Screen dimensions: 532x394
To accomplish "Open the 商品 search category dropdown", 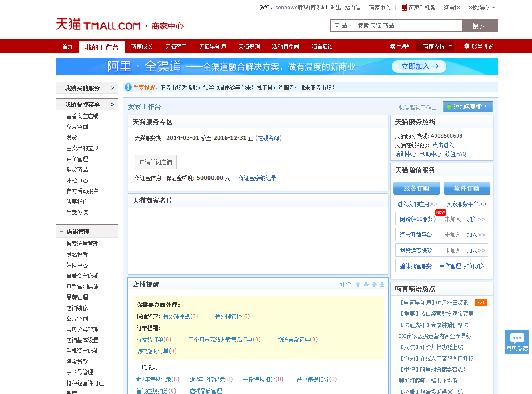I will pyautogui.click(x=343, y=25).
